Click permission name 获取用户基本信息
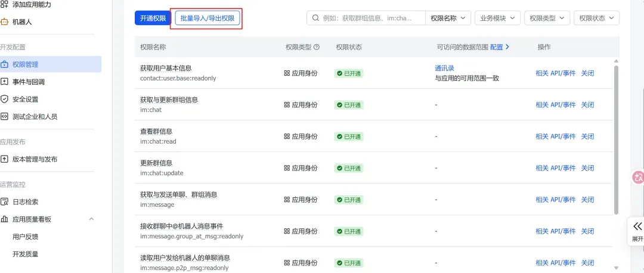Viewport: 644px width, 273px height. click(x=166, y=68)
